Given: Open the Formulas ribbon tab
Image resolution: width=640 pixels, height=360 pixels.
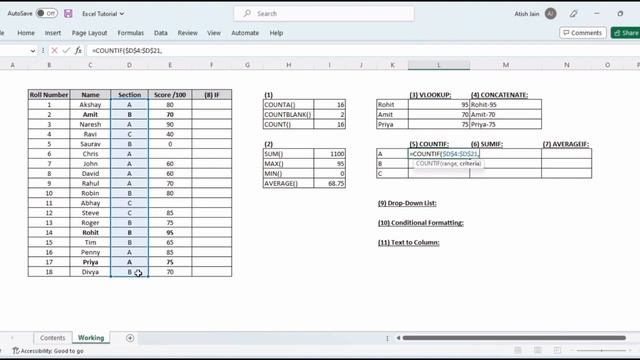Looking at the screenshot, I should point(131,33).
